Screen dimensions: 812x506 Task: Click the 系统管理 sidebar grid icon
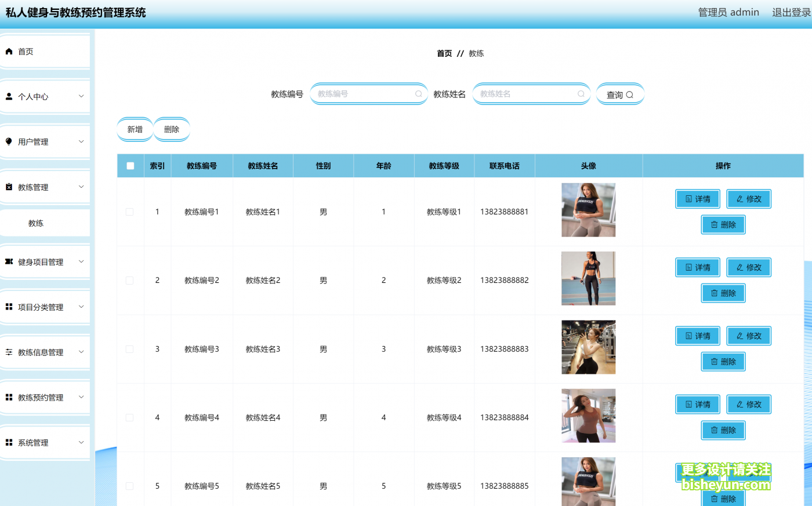[x=9, y=442]
